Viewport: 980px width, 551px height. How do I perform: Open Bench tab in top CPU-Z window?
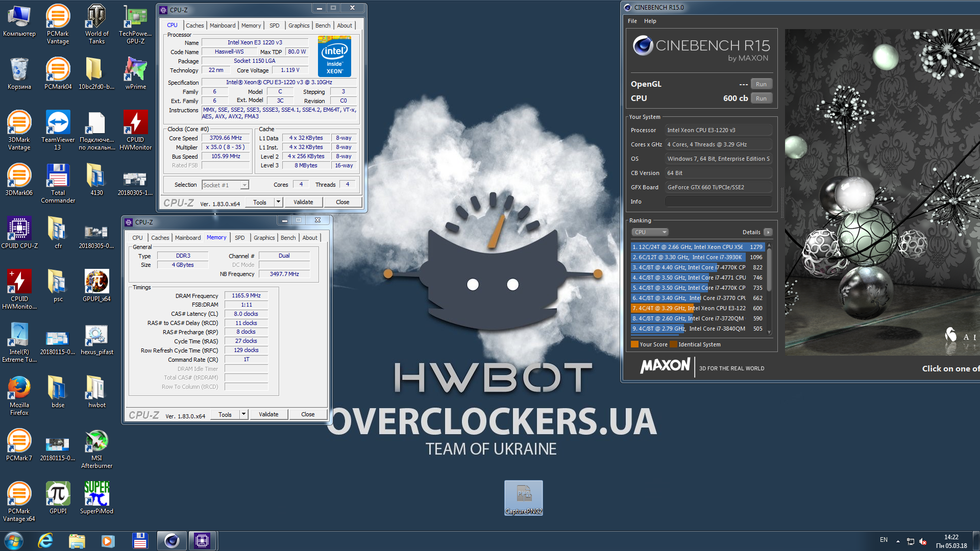point(323,26)
